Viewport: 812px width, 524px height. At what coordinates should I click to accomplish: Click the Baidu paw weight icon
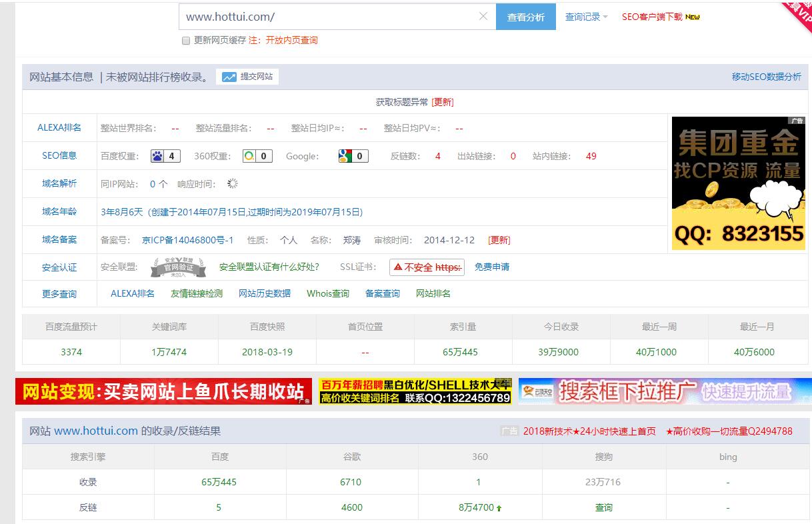coord(158,156)
